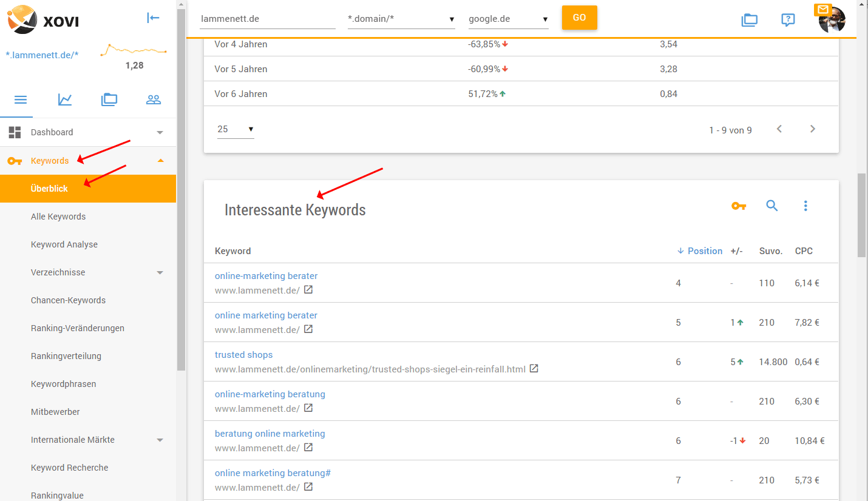Image resolution: width=868 pixels, height=501 pixels.
Task: Open the rows-per-page dropdown showing 25
Action: (236, 129)
